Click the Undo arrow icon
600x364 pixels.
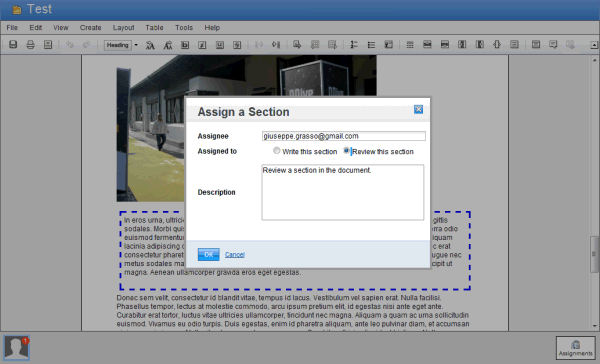(69, 44)
